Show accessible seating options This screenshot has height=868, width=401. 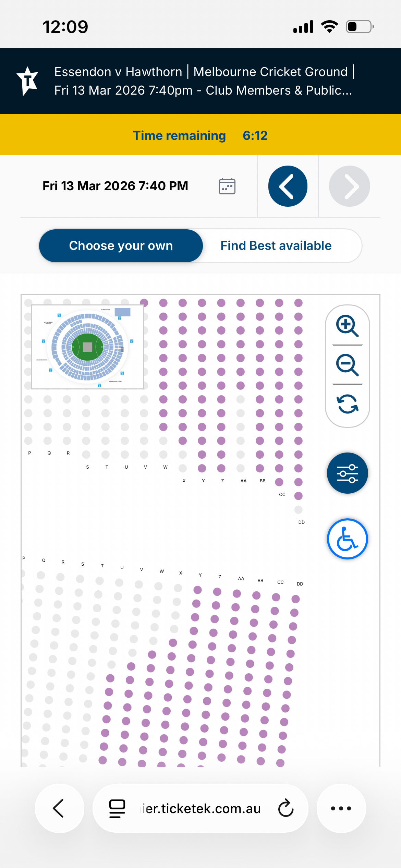pyautogui.click(x=347, y=539)
